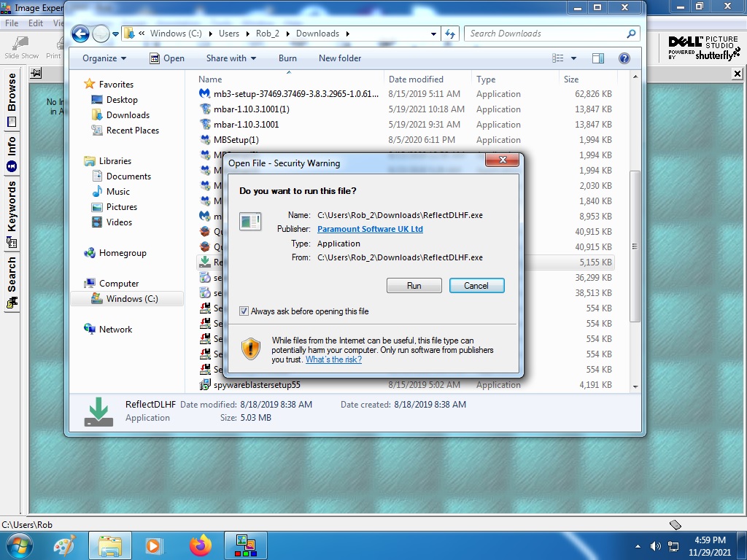The height and width of the screenshot is (560, 747).
Task: Close the Security Warning dialog with X
Action: [x=502, y=160]
